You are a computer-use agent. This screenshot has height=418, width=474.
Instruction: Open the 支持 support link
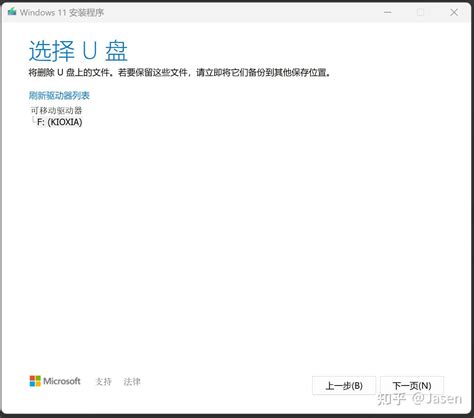104,381
